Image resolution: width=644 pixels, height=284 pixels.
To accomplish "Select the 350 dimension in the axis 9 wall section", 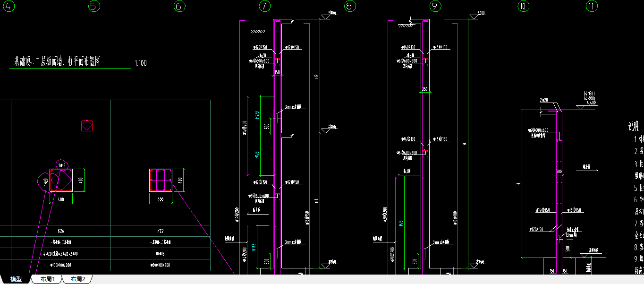I will pyautogui.click(x=424, y=89).
